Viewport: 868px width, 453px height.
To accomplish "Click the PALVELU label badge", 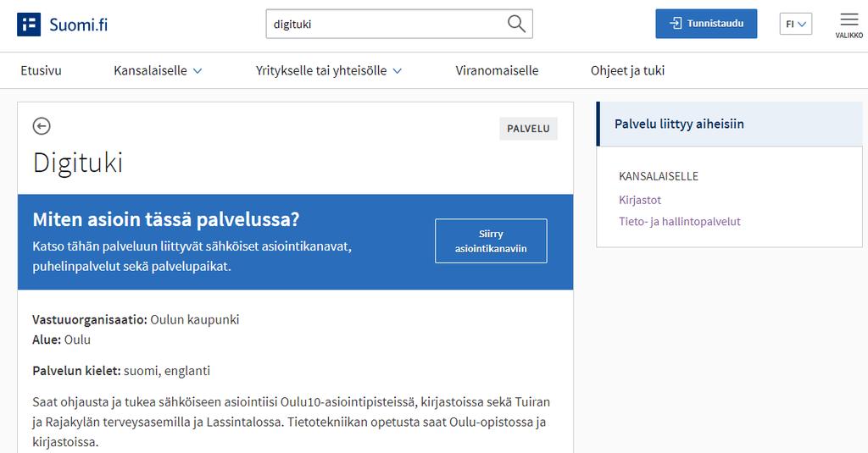I will pyautogui.click(x=528, y=129).
